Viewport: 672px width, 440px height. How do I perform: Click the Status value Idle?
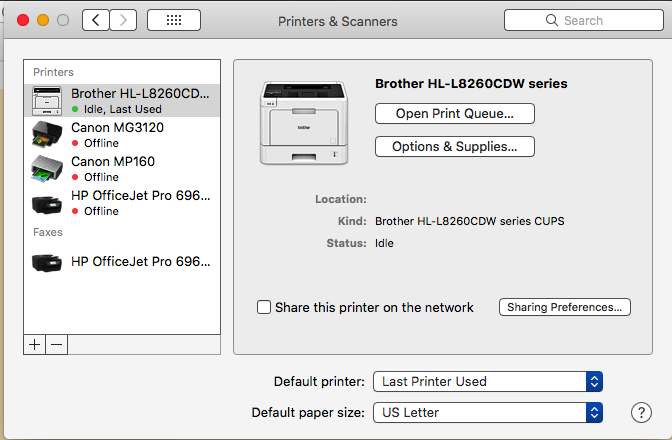pos(384,243)
